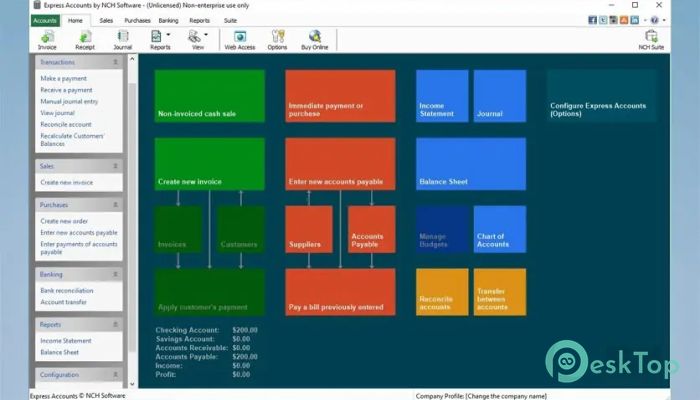Screen dimensions: 700x400
Task: Click Immediate payment or purchase tile
Action: click(x=340, y=96)
